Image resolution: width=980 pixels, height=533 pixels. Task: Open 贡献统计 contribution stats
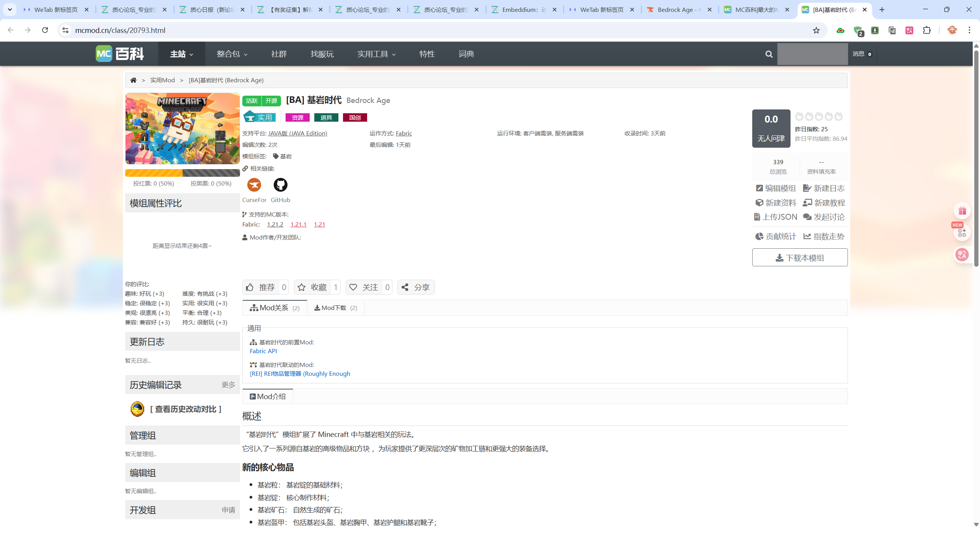point(776,236)
